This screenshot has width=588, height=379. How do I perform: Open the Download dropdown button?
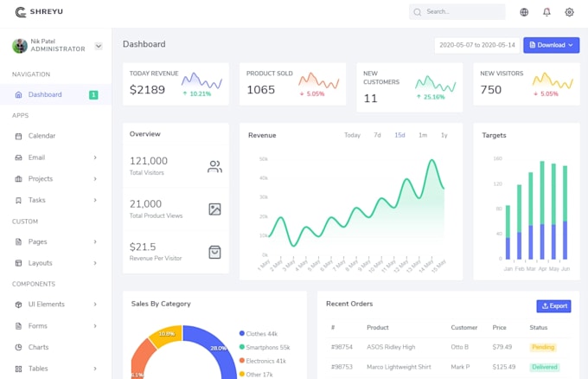click(x=552, y=45)
